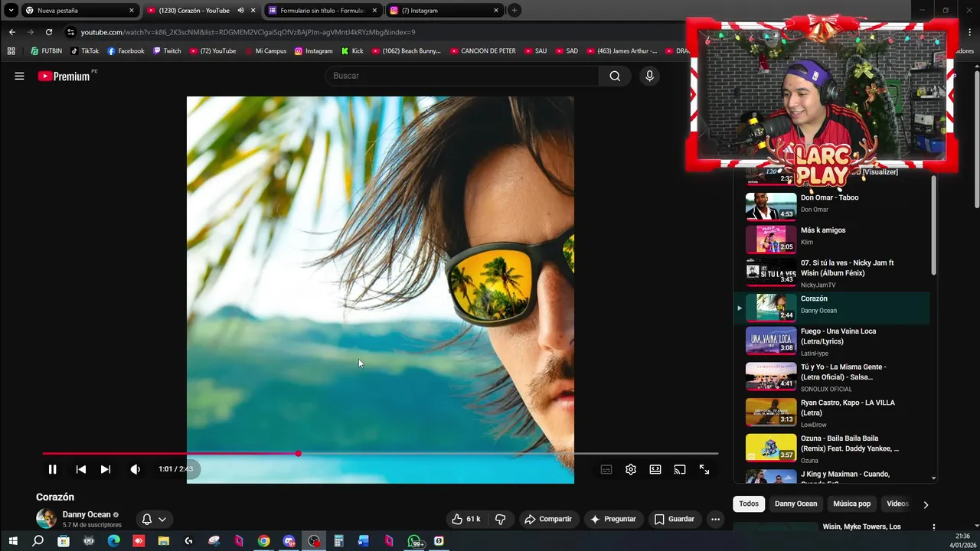980x551 pixels.
Task: Dislike the Corazón video
Action: 501,519
